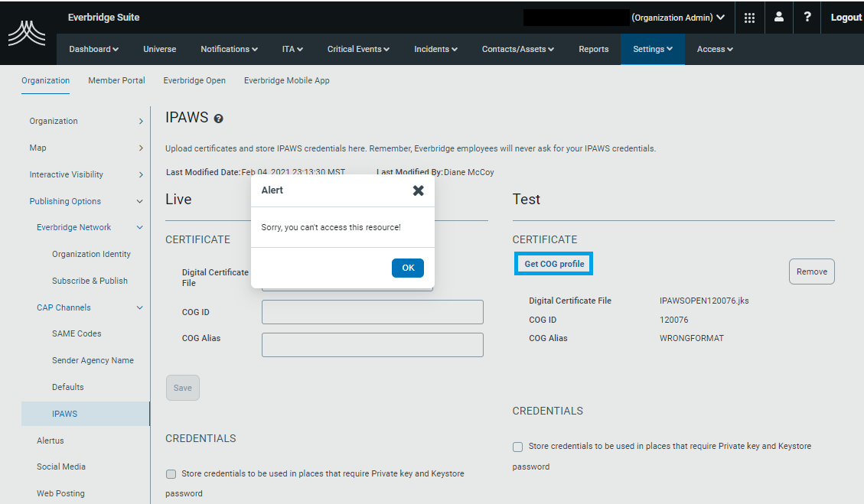864x504 pixels.
Task: Open the user profile icon
Action: tap(778, 17)
